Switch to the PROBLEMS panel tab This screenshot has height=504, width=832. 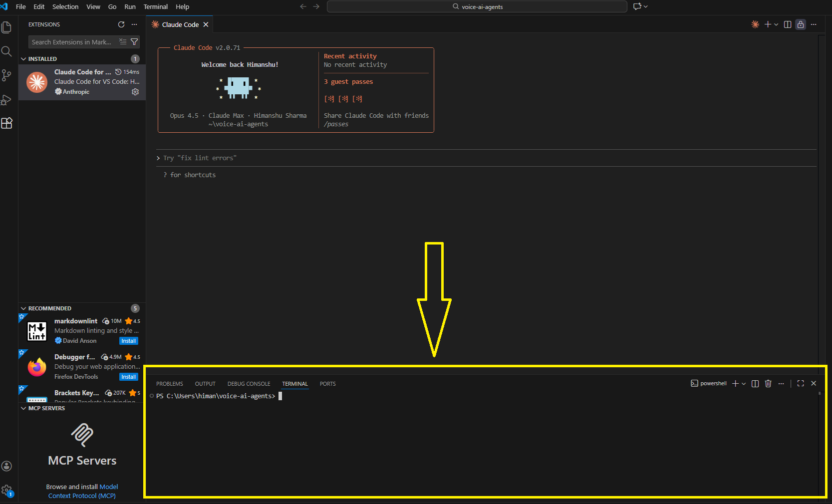tap(170, 384)
